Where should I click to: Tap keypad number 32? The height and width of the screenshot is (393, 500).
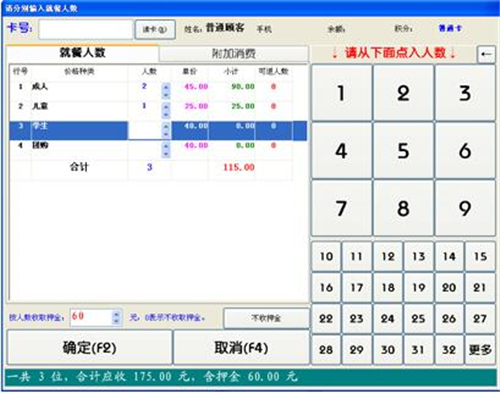click(x=449, y=350)
